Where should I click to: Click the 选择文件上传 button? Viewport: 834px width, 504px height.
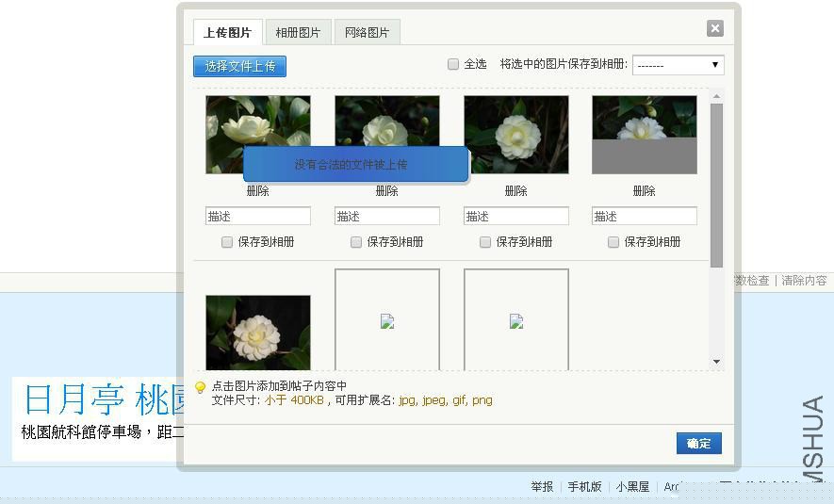240,67
